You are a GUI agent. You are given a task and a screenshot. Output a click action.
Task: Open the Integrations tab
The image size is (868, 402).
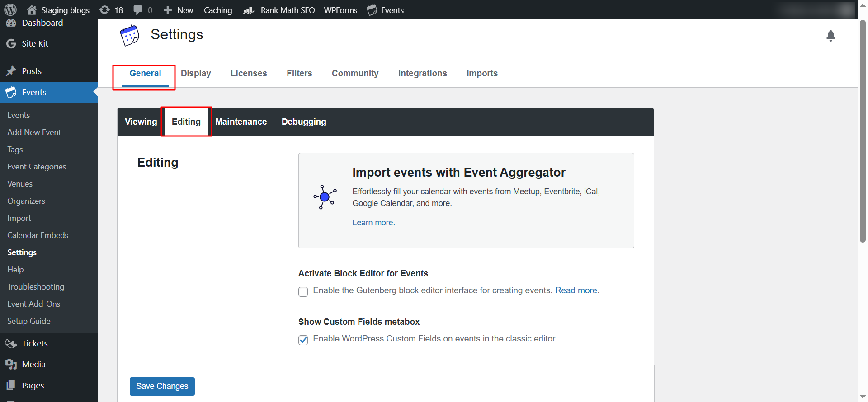pos(423,73)
